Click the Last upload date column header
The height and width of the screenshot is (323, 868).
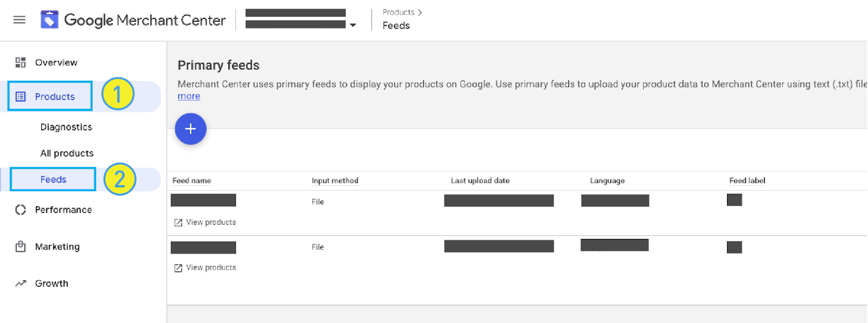480,181
